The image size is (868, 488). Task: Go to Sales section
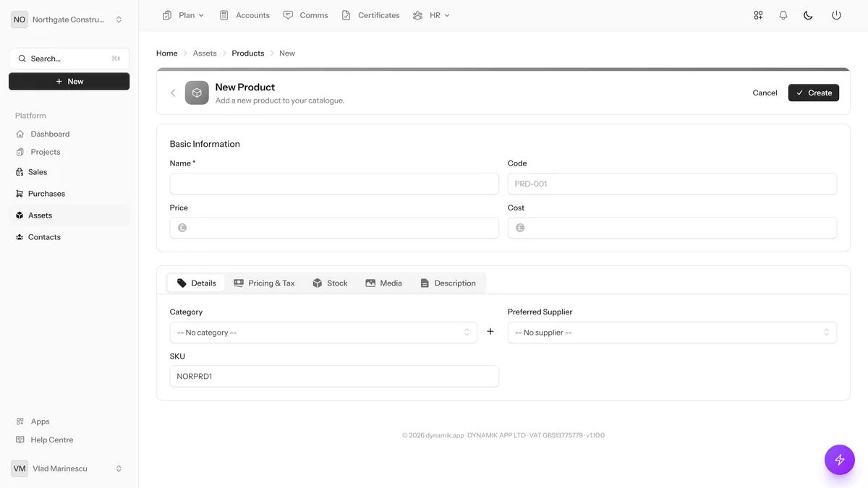[69, 172]
